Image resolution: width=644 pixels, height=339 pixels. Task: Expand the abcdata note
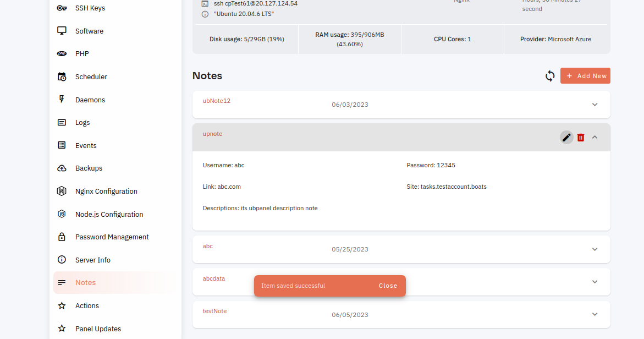pyautogui.click(x=595, y=282)
